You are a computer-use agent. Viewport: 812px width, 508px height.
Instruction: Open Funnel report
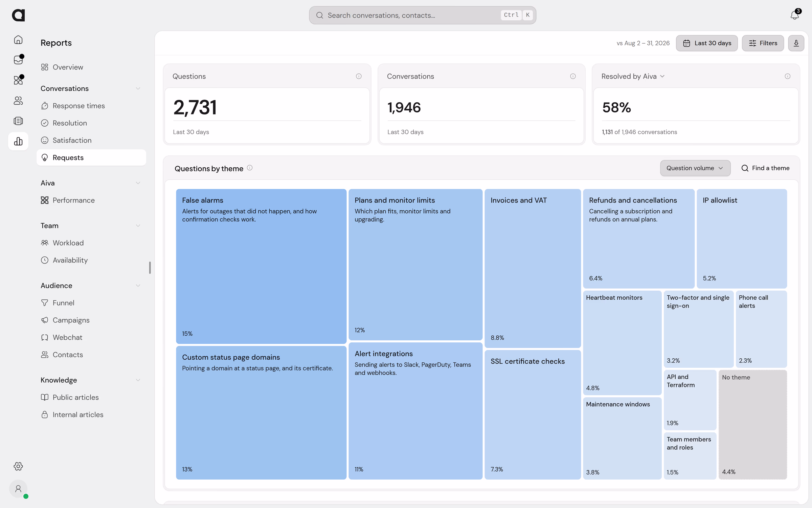point(91,303)
